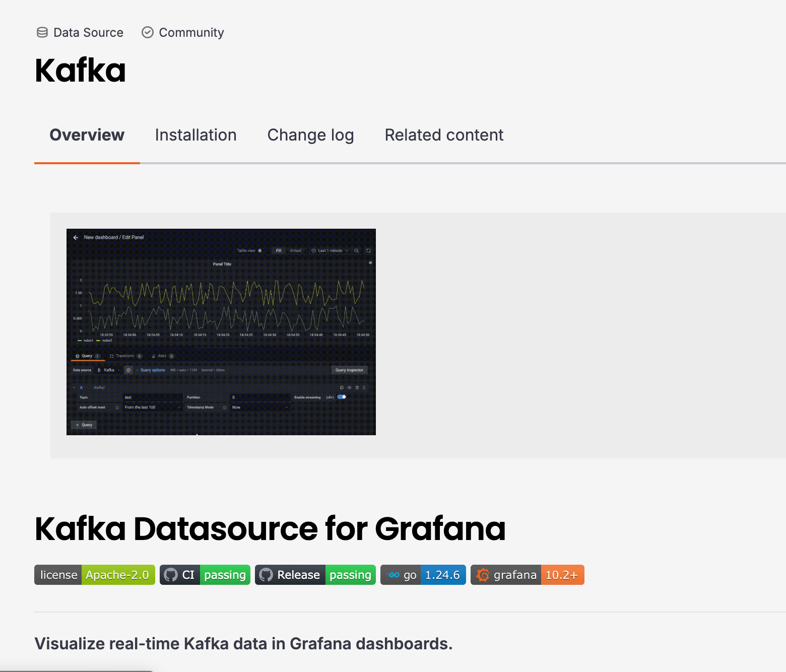Click the refresh icon in the panel toolbar

pos(368,250)
